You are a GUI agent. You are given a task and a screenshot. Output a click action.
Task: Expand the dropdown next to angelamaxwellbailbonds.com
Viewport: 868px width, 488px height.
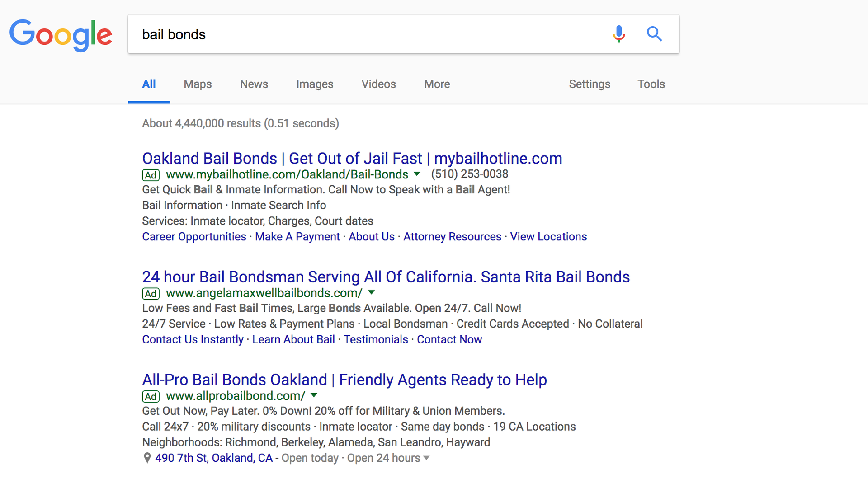(x=371, y=293)
